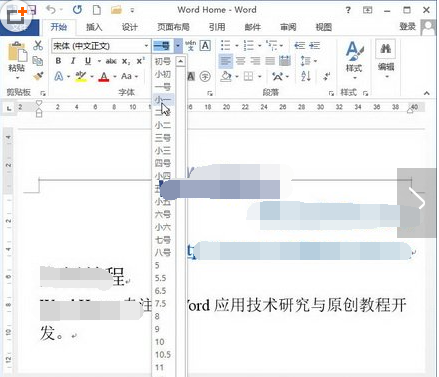
Task: Switch to the 插入 ribbon tab
Action: (x=94, y=27)
